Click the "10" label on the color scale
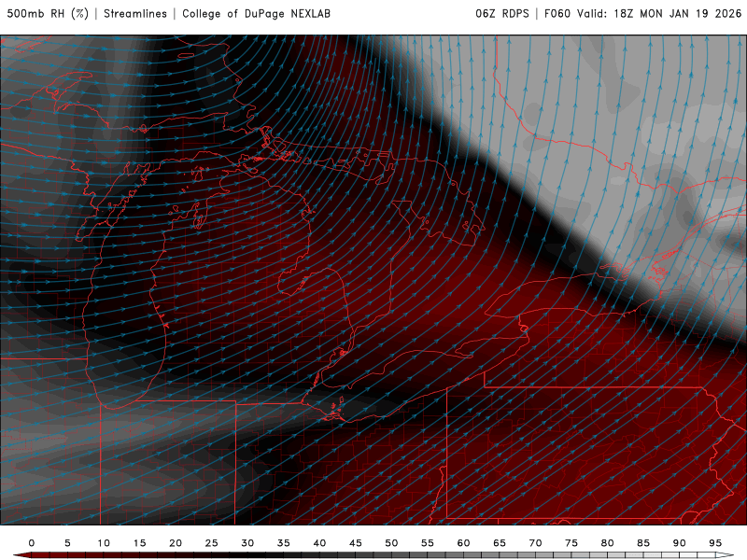The width and height of the screenshot is (747, 560). pos(104,543)
